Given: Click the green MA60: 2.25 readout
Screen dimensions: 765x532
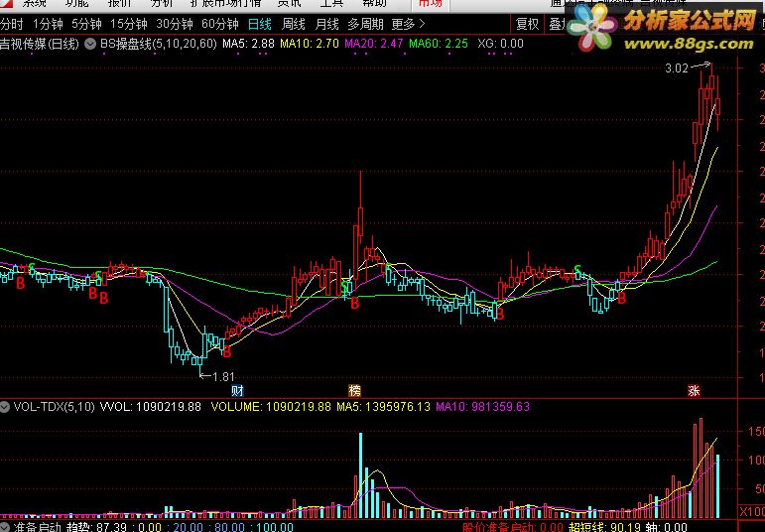Looking at the screenshot, I should coord(439,44).
